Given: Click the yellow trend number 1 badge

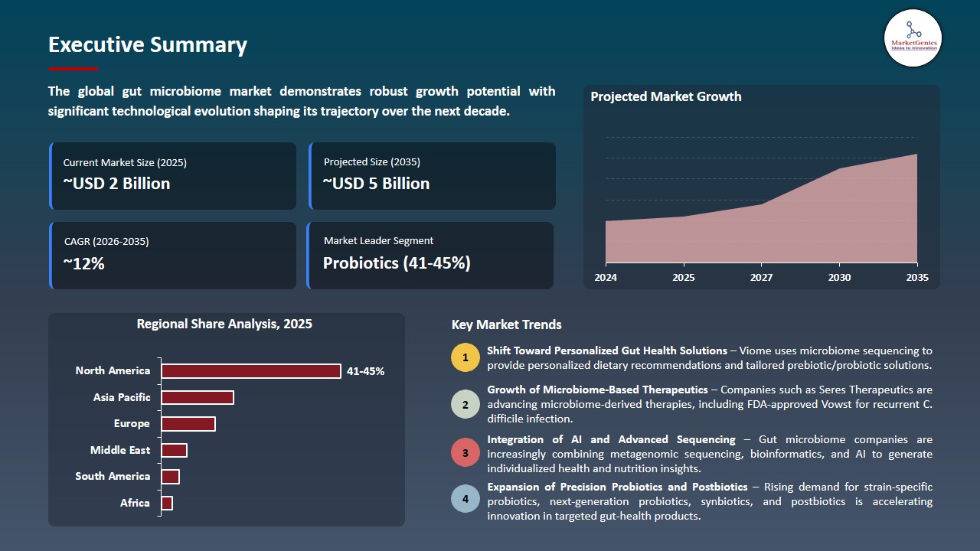Looking at the screenshot, I should tap(465, 358).
